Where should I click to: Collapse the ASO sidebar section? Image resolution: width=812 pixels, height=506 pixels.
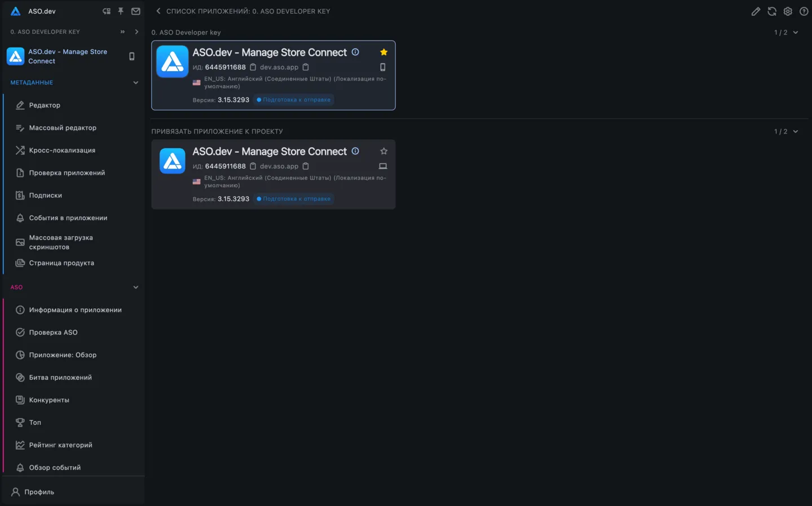pos(135,287)
